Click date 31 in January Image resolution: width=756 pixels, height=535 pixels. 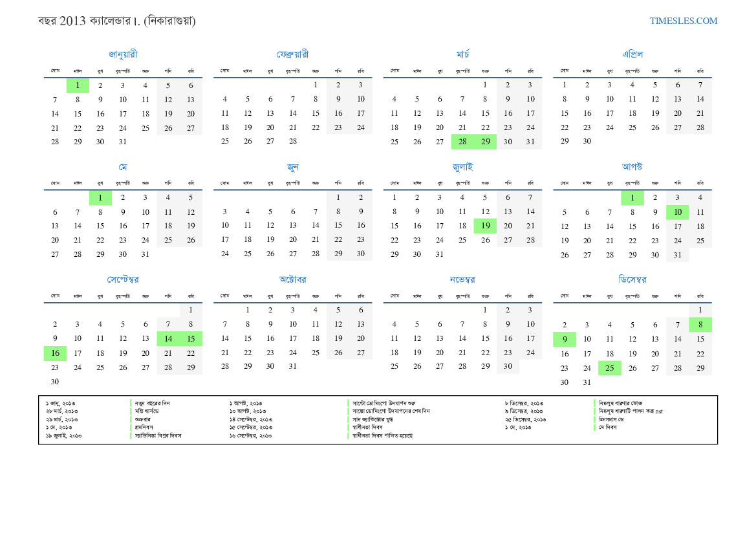[x=122, y=142]
